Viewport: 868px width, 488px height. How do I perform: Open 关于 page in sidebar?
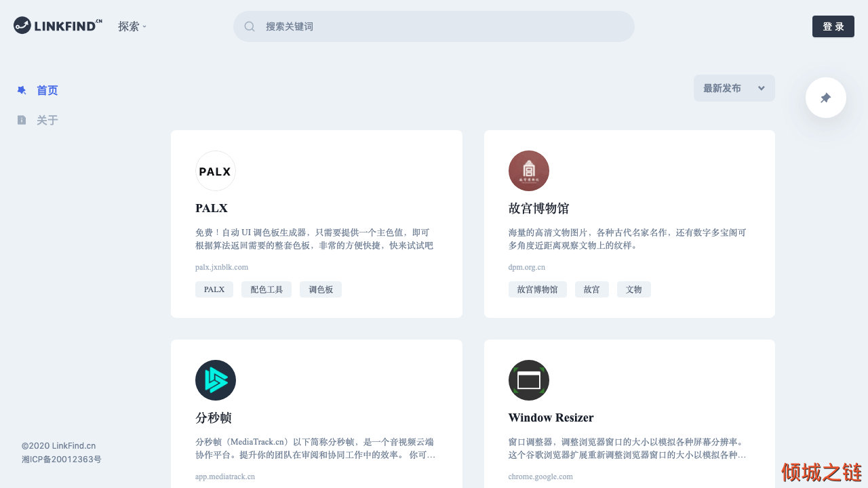point(47,120)
